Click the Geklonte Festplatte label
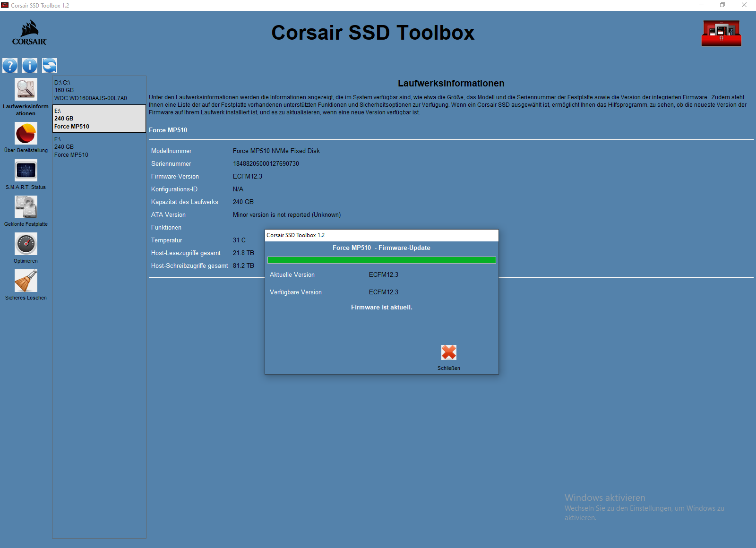 (x=26, y=224)
